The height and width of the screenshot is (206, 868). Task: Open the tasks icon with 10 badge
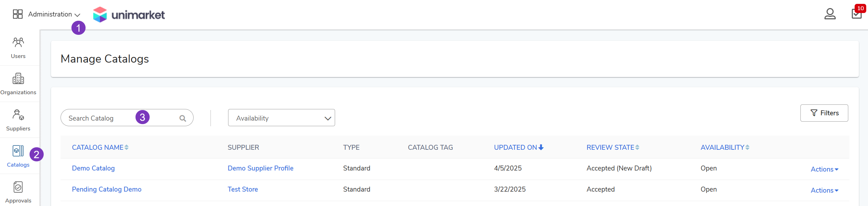coord(856,13)
